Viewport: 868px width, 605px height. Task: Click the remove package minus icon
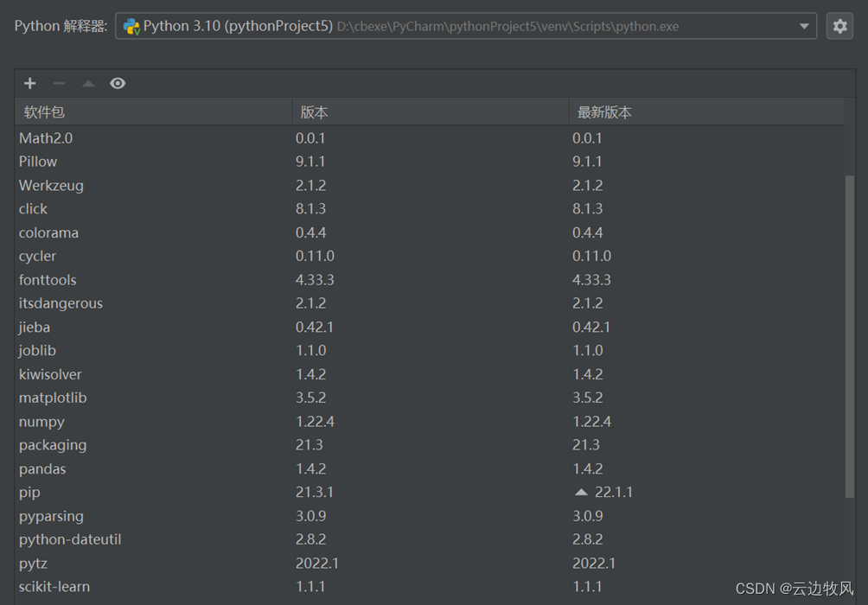[58, 83]
